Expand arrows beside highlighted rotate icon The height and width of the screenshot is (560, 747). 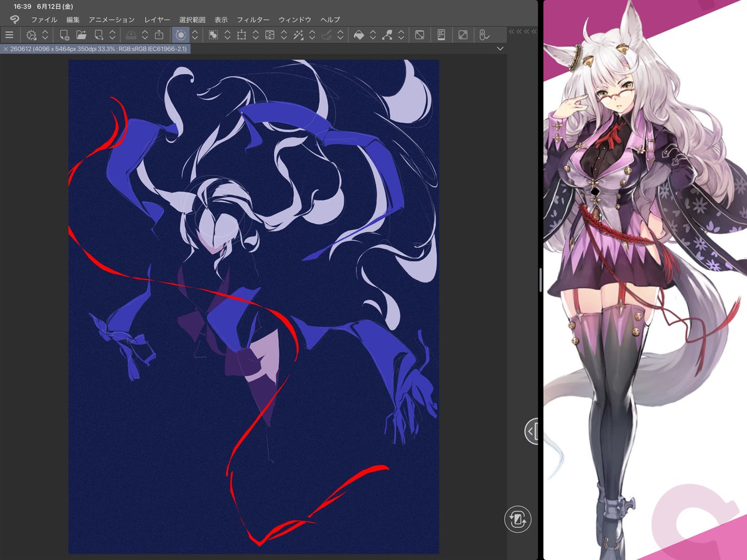tap(195, 35)
